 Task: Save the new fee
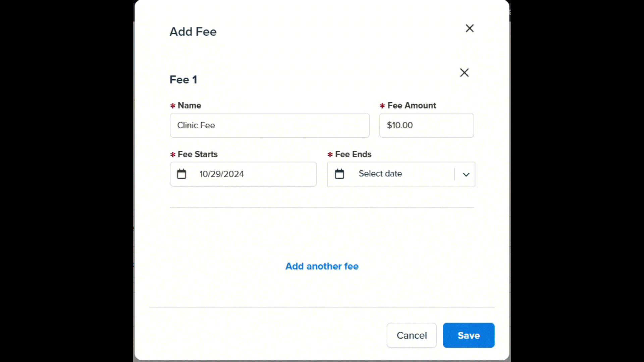click(469, 335)
